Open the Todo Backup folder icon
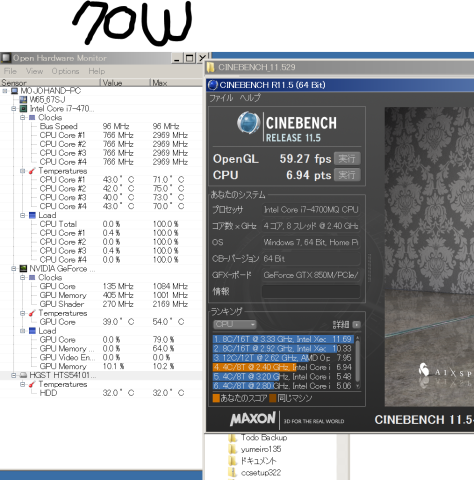 pos(233,438)
